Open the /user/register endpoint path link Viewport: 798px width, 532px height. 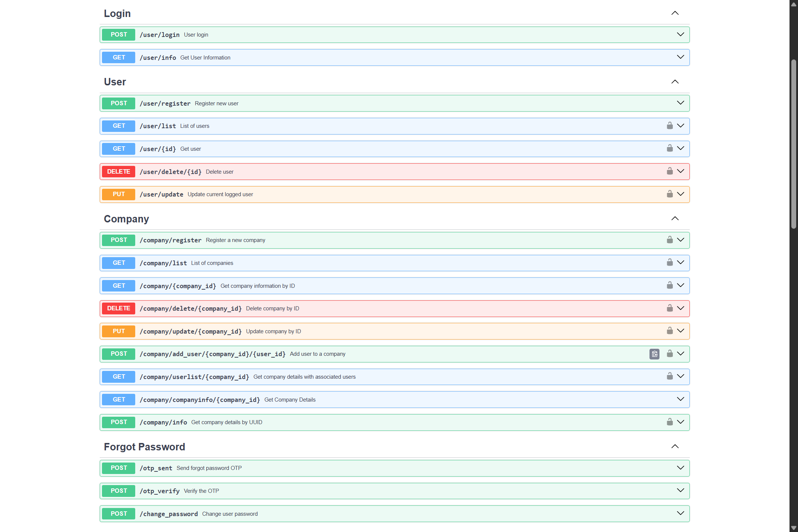(x=165, y=103)
